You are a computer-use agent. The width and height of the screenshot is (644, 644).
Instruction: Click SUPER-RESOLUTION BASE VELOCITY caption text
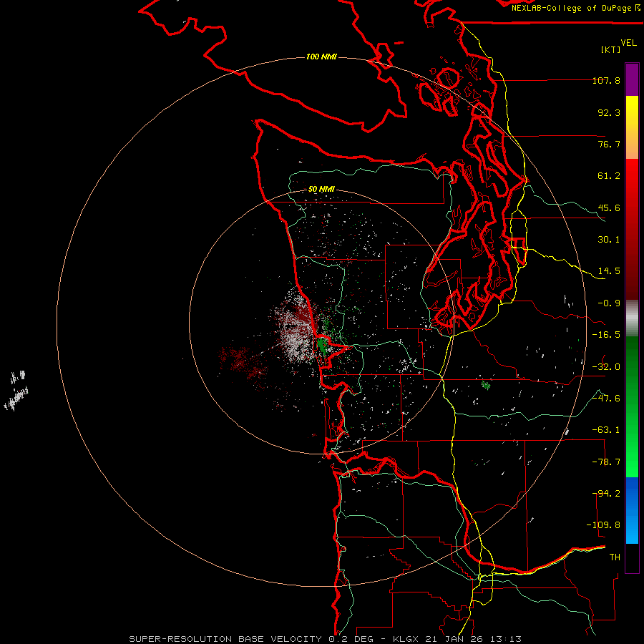pos(225,639)
